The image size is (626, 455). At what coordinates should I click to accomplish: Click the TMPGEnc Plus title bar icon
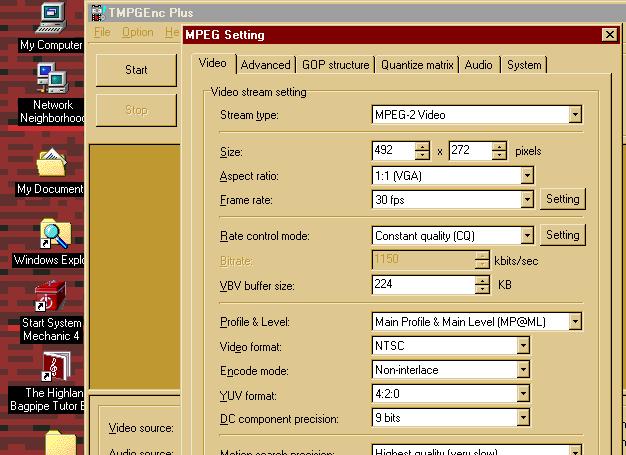click(97, 13)
